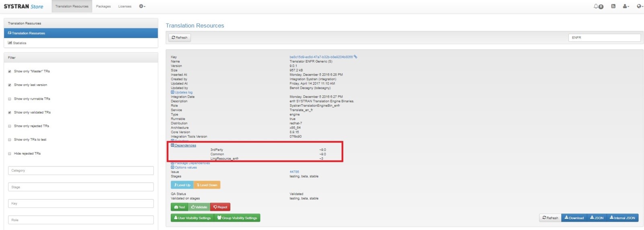Copy link icon next to resource key
Viewport: 644px width, 230px height.
point(355,57)
